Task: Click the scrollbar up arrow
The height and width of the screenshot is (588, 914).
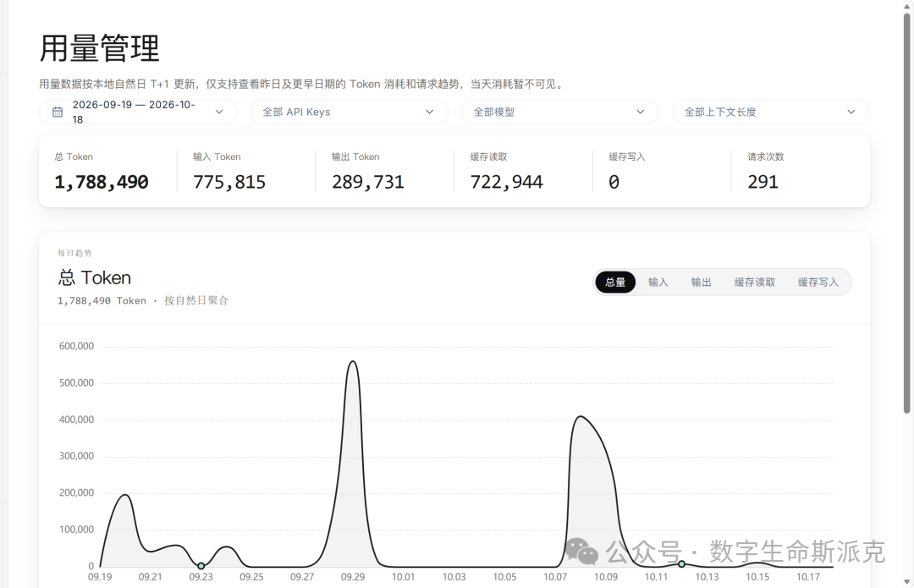Action: pyautogui.click(x=907, y=5)
